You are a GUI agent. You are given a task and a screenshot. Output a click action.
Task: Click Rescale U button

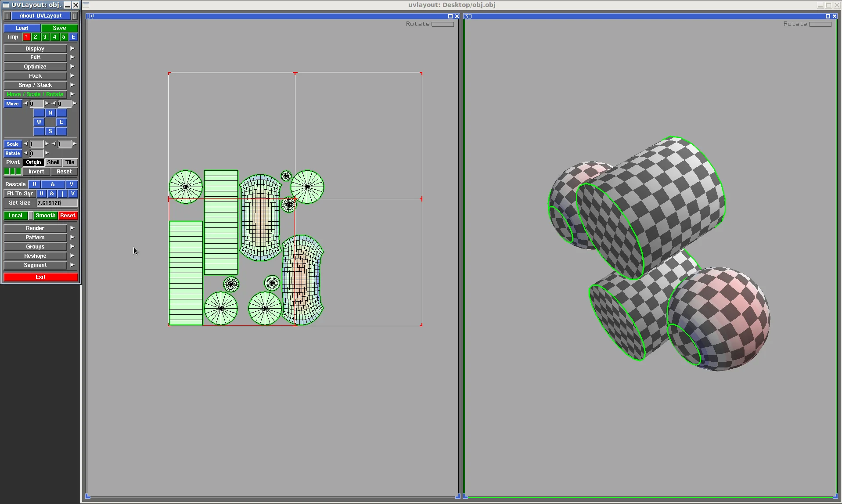[x=34, y=184]
